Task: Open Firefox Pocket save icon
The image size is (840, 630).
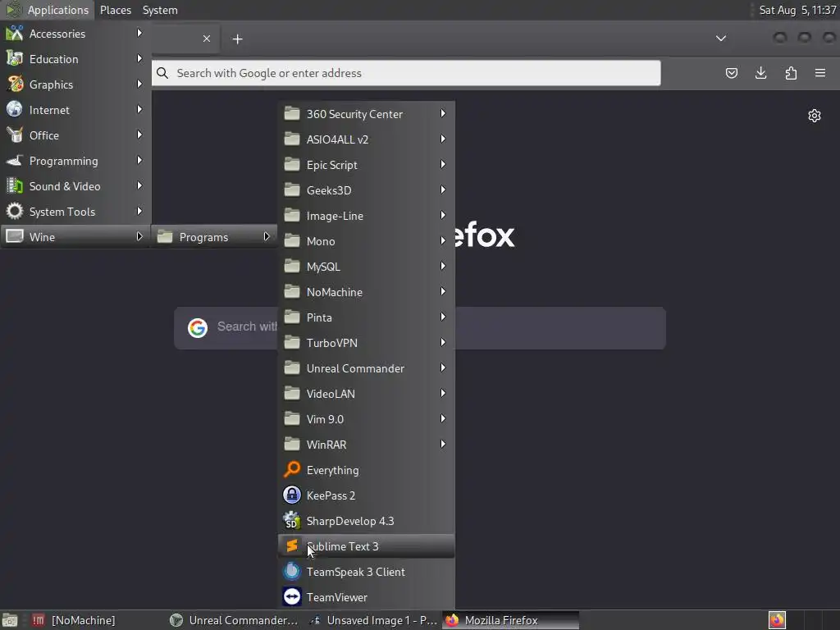Action: 731,73
